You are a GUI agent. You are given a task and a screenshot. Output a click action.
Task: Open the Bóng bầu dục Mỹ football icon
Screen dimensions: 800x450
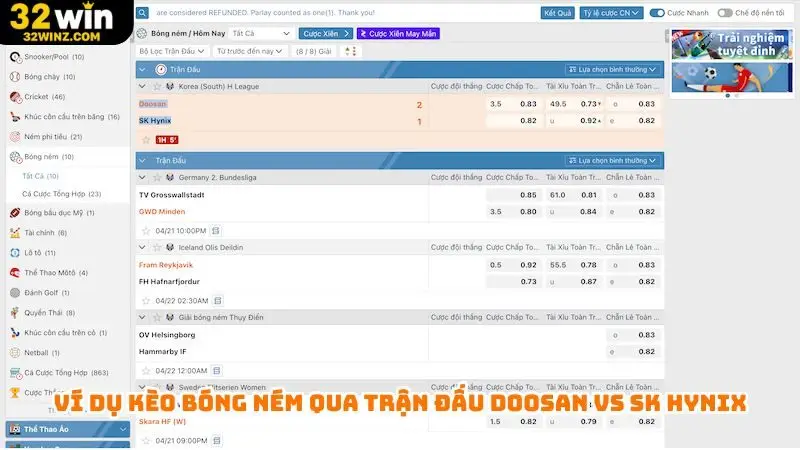point(15,213)
